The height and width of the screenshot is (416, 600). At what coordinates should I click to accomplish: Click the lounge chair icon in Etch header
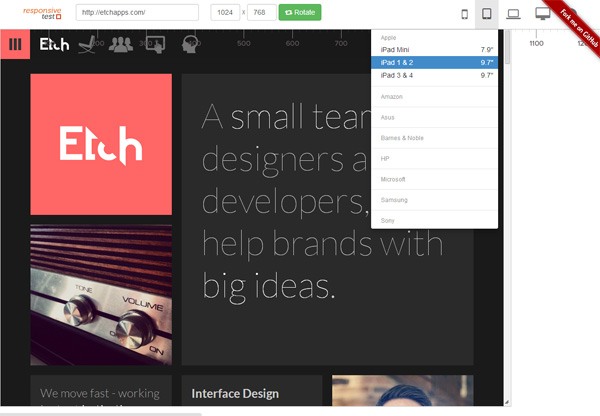click(87, 44)
